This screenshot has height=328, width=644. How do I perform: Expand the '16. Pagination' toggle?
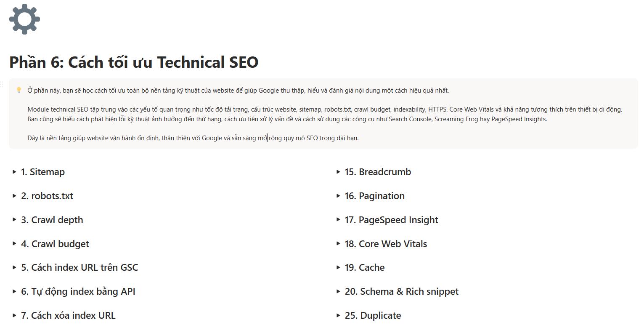(338, 196)
